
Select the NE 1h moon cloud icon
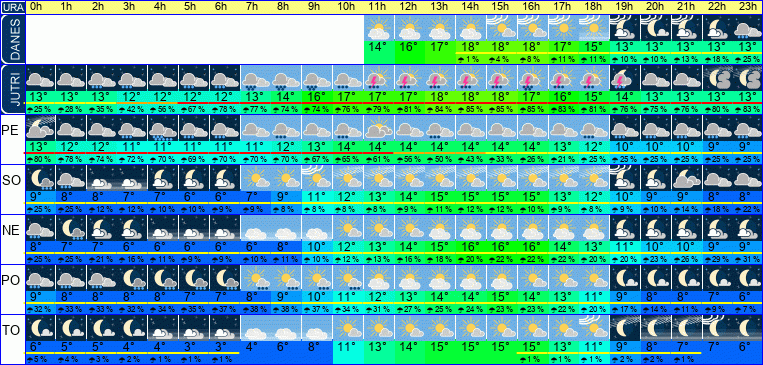tap(71, 228)
